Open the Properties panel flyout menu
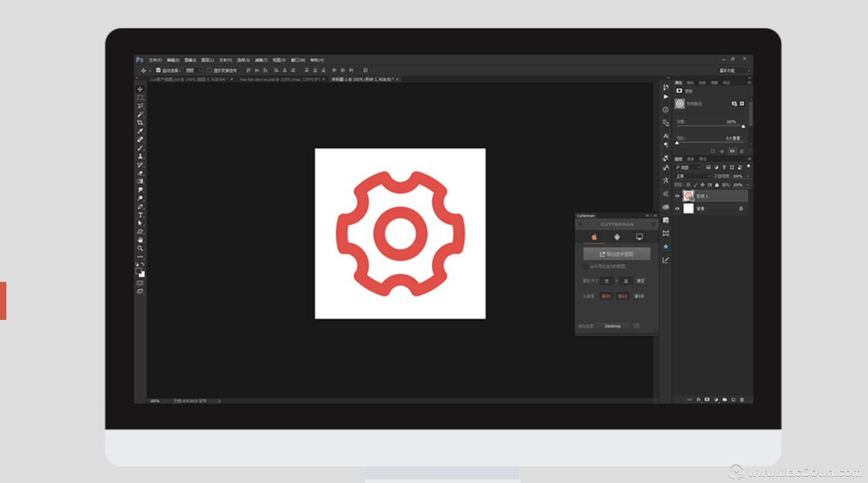Image resolution: width=868 pixels, height=483 pixels. tap(749, 83)
